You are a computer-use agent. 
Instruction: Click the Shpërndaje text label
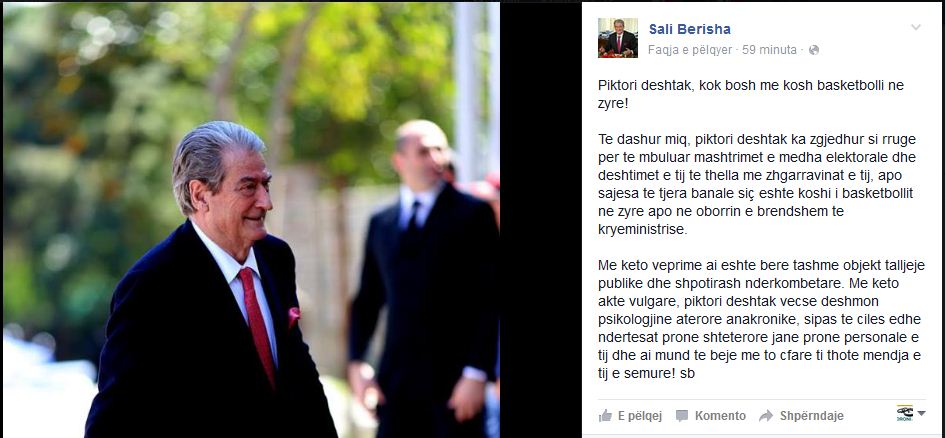pyautogui.click(x=811, y=416)
